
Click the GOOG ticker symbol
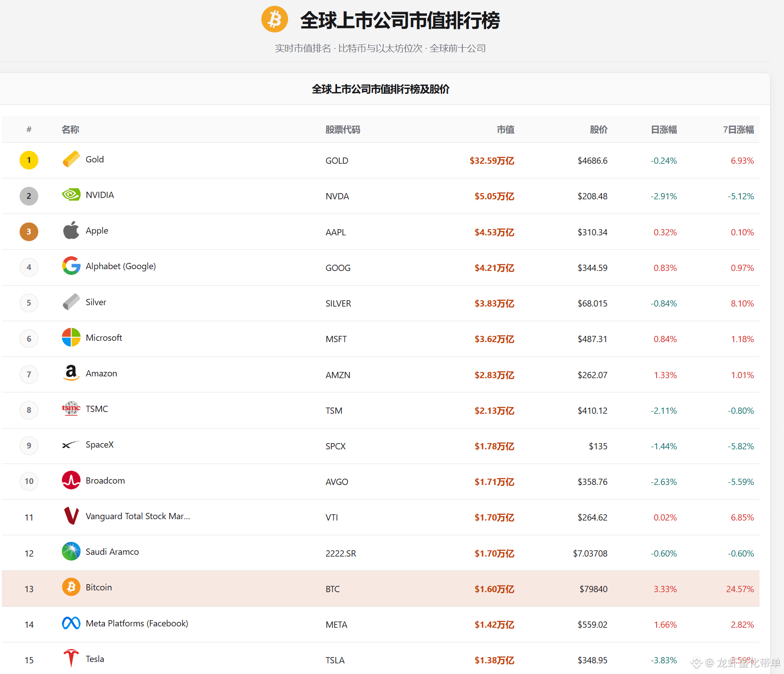pyautogui.click(x=338, y=268)
